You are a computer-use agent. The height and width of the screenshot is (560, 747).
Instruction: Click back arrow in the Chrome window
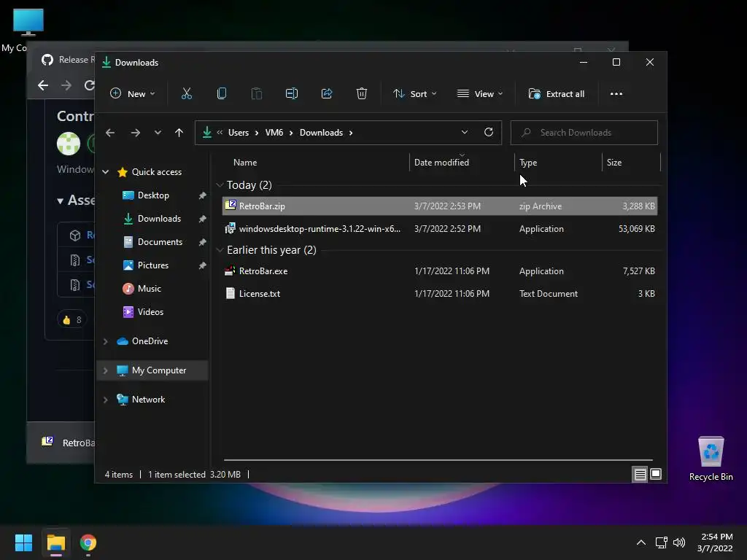tap(43, 85)
